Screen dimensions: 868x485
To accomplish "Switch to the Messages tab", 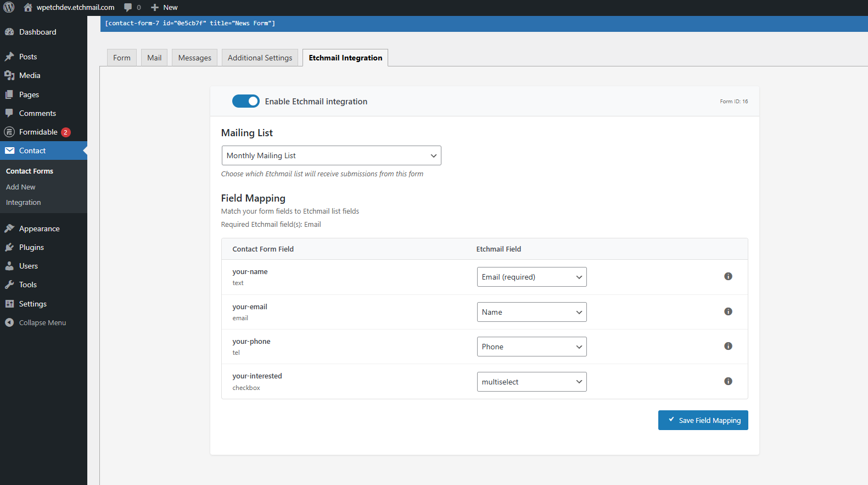I will click(x=195, y=58).
